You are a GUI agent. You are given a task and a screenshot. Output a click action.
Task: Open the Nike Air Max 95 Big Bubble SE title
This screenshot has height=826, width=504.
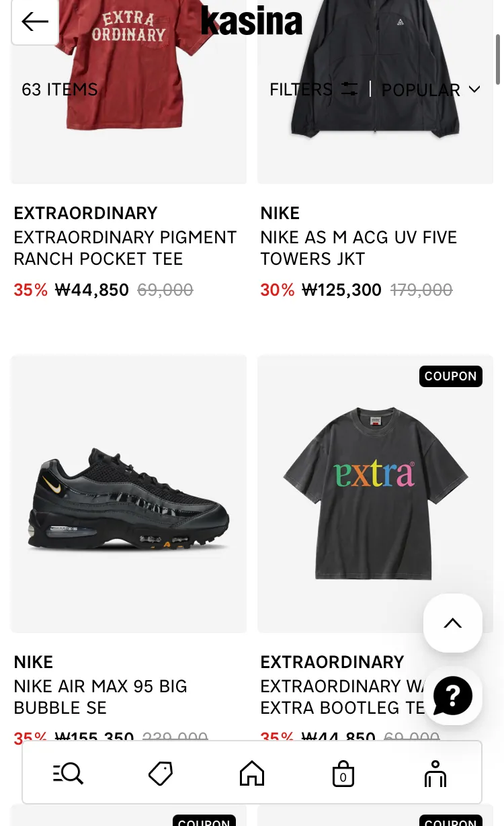click(x=101, y=697)
